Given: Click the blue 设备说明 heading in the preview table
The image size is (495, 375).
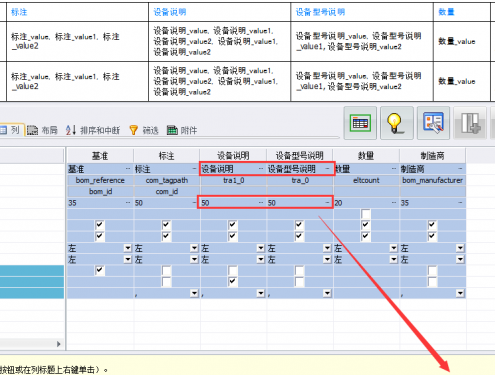Looking at the screenshot, I should tap(170, 12).
